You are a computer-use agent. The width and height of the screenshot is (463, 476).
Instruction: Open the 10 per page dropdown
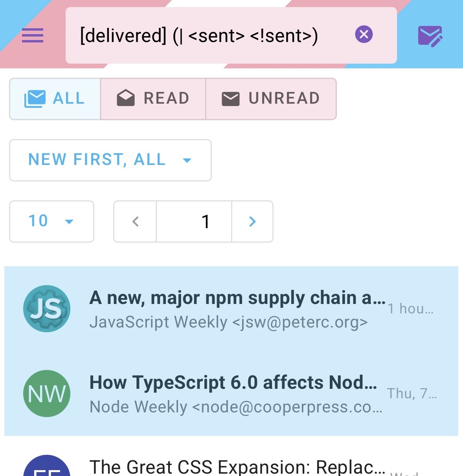coord(51,222)
